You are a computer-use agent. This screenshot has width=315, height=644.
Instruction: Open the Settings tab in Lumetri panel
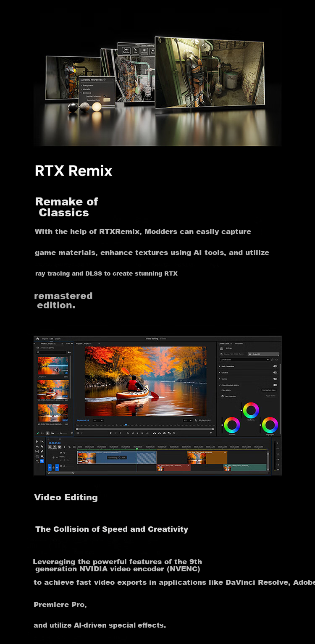(x=229, y=348)
